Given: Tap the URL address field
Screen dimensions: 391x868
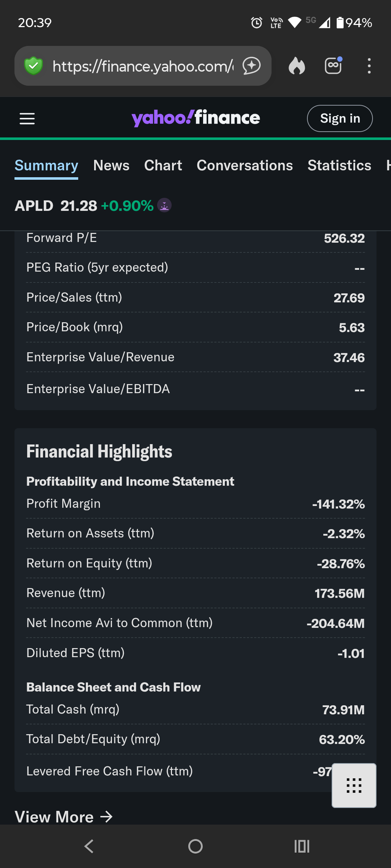Looking at the screenshot, I should 143,66.
